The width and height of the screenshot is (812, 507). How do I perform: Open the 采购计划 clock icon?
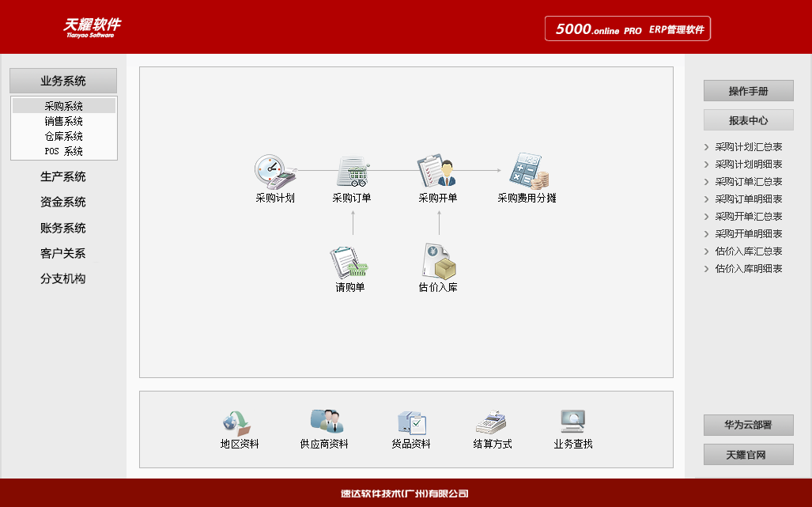(275, 171)
